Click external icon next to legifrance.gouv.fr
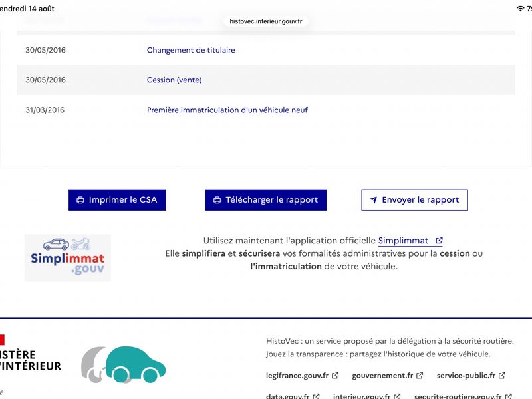 point(335,376)
